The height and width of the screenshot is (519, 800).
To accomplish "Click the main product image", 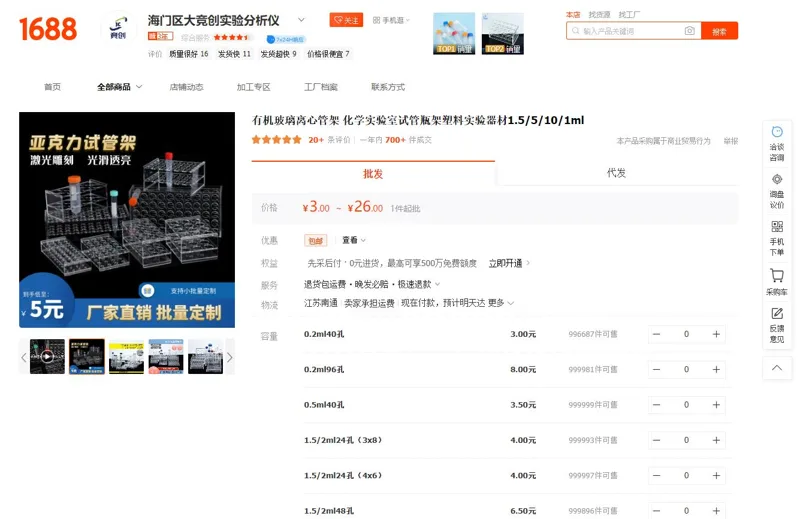I will [127, 220].
